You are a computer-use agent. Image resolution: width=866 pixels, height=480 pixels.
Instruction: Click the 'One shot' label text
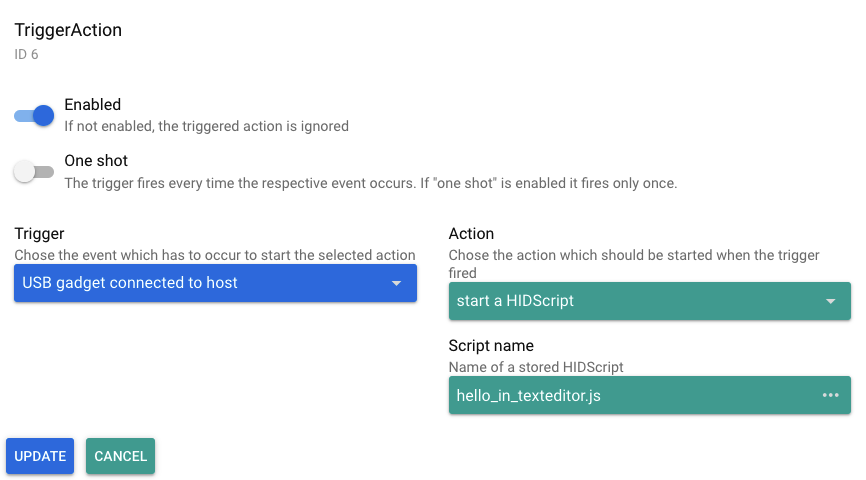(96, 161)
